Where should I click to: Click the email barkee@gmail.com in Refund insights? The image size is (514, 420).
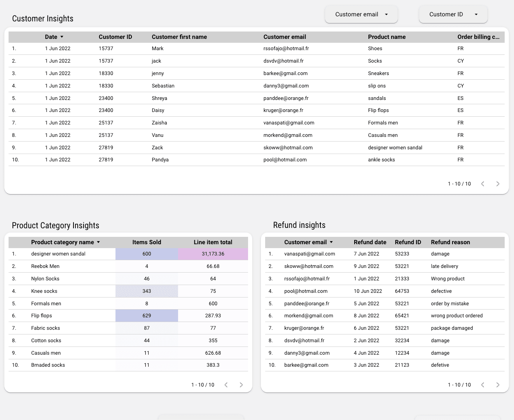[x=306, y=365]
